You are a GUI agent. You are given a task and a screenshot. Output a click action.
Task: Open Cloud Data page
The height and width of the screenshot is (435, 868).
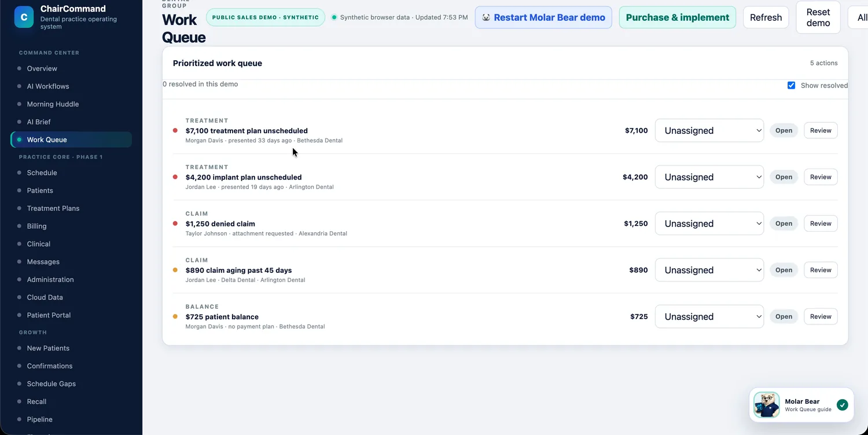pos(71,297)
